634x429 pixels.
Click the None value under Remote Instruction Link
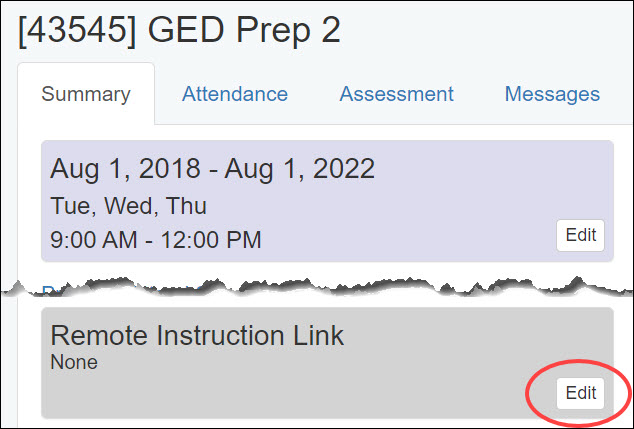pyautogui.click(x=74, y=362)
